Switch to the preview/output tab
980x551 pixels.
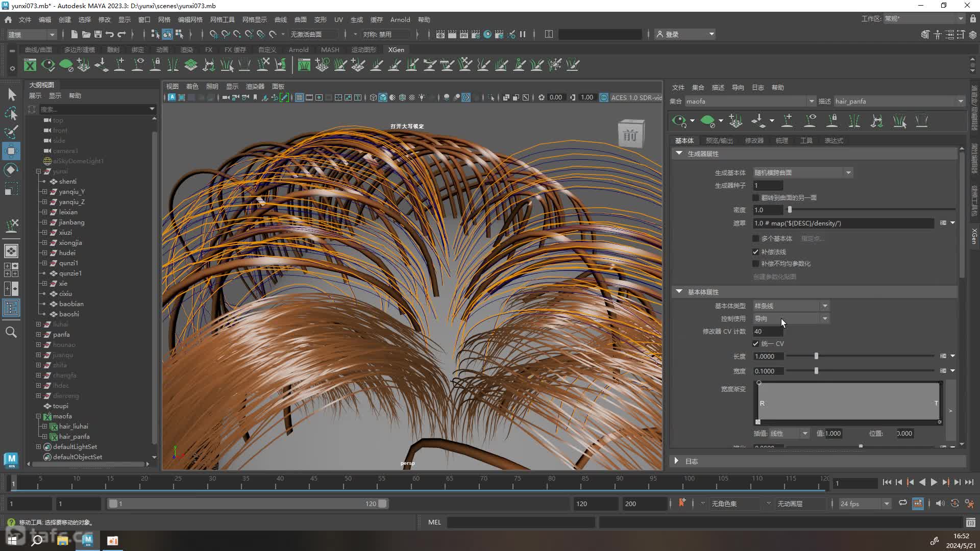[719, 140]
